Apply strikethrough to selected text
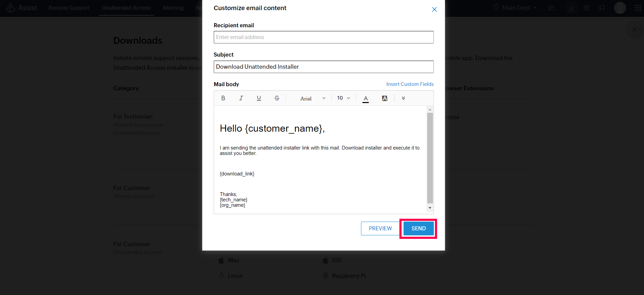Viewport: 644px width, 295px height. (x=276, y=98)
